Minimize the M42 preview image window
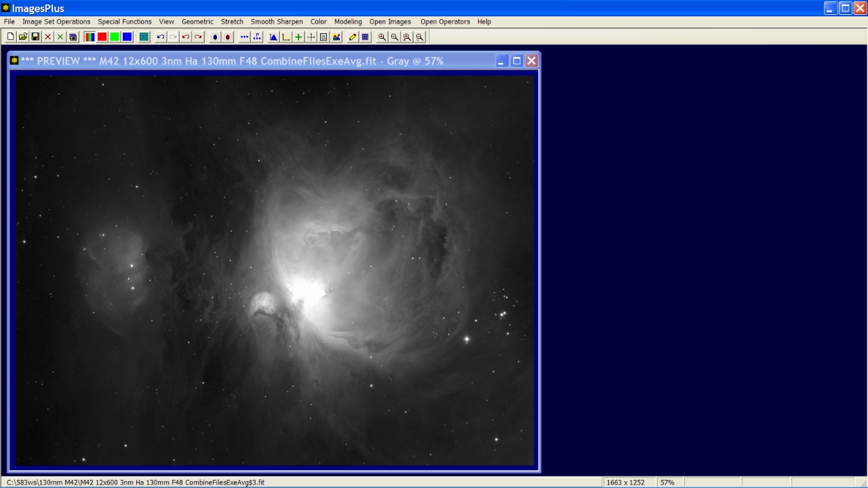 coord(502,61)
